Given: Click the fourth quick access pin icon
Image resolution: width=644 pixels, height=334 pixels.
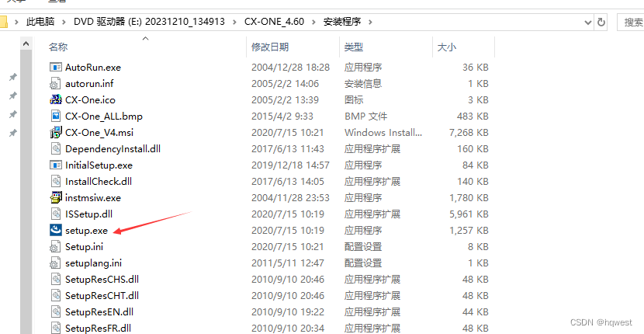Looking at the screenshot, I should [13, 133].
